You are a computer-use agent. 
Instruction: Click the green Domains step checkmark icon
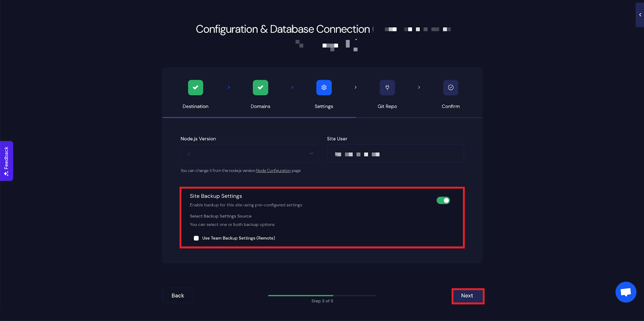tap(260, 88)
